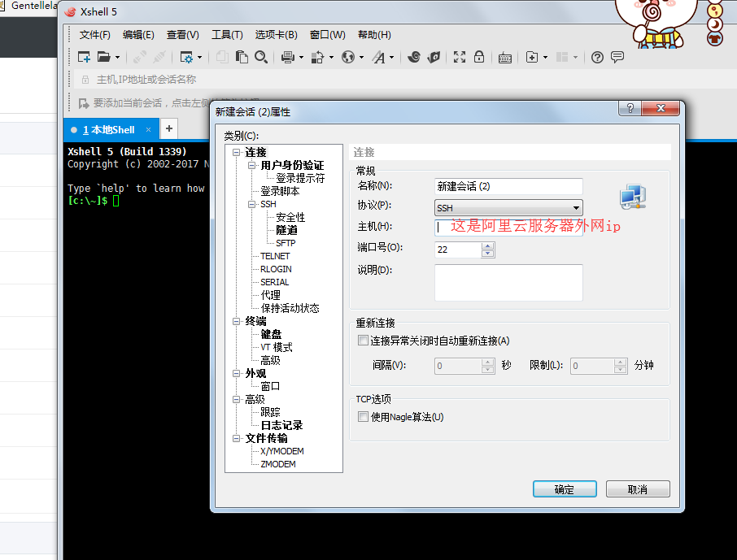Click the Find magnifier icon
Image resolution: width=737 pixels, height=560 pixels.
(x=261, y=58)
